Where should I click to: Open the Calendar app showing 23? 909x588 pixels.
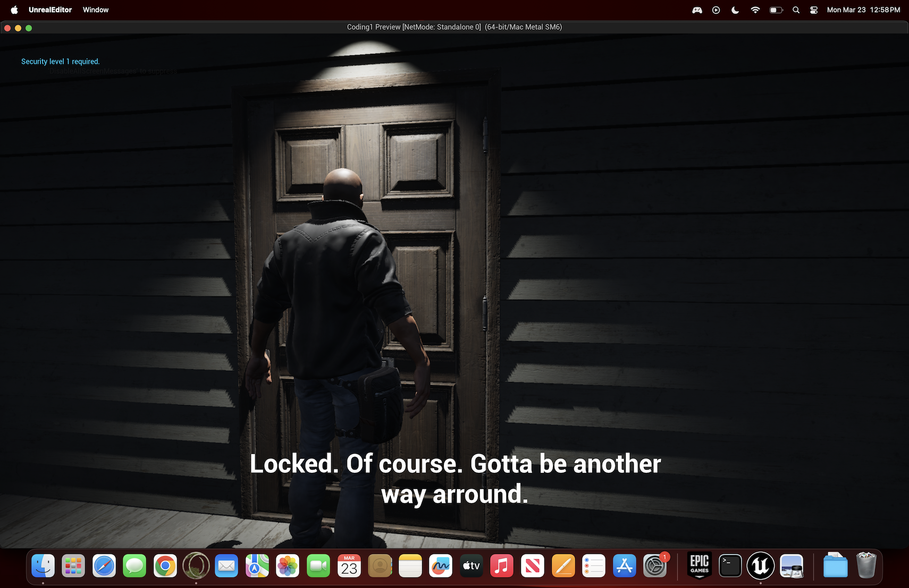(349, 566)
